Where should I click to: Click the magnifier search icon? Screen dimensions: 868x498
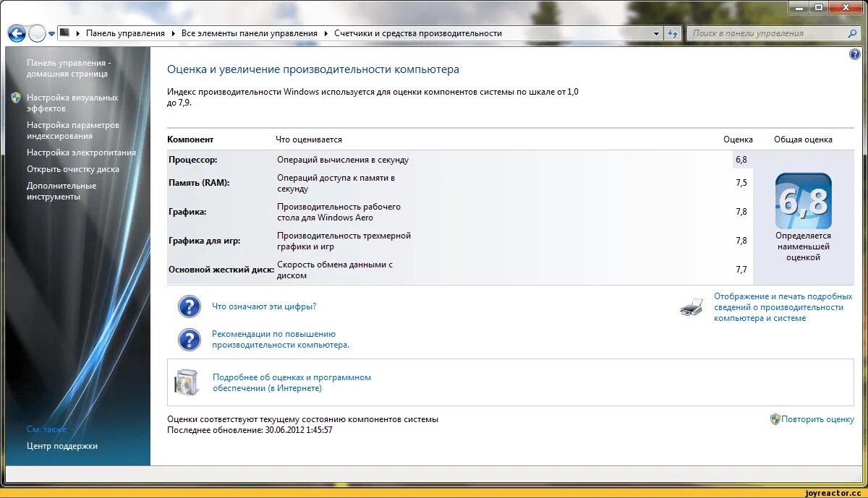click(853, 33)
